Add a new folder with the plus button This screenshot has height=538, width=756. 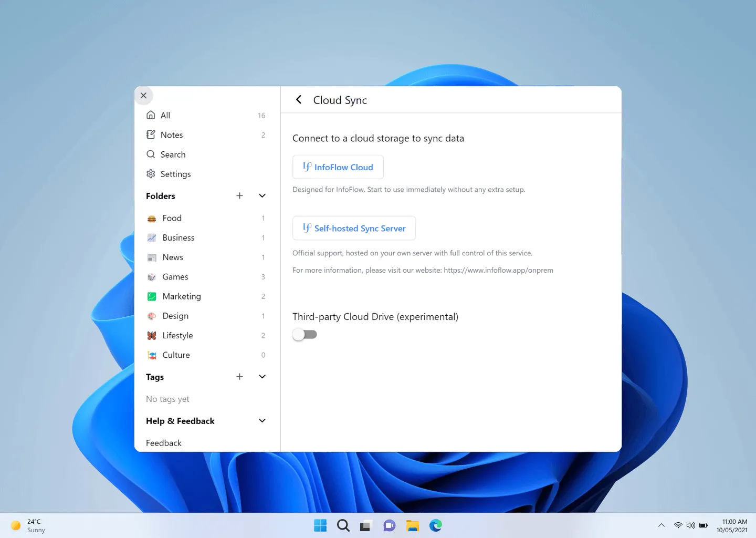click(x=240, y=195)
